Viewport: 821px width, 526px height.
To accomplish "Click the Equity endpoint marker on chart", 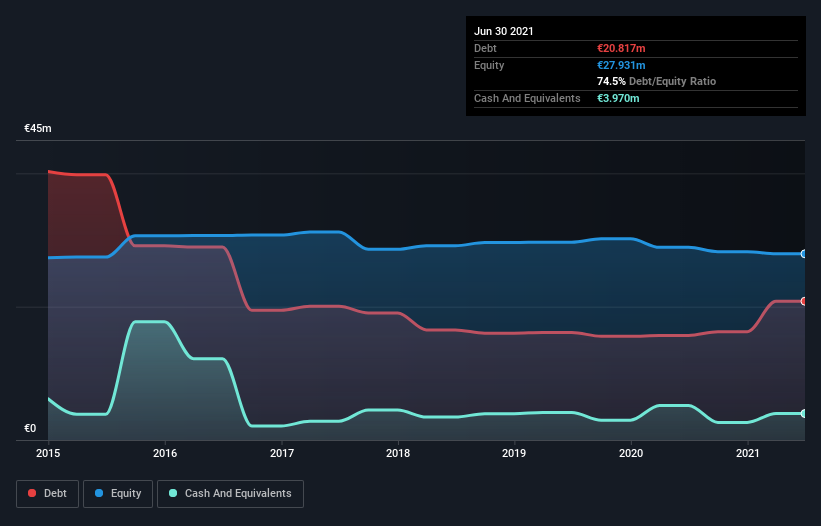I will coord(804,254).
